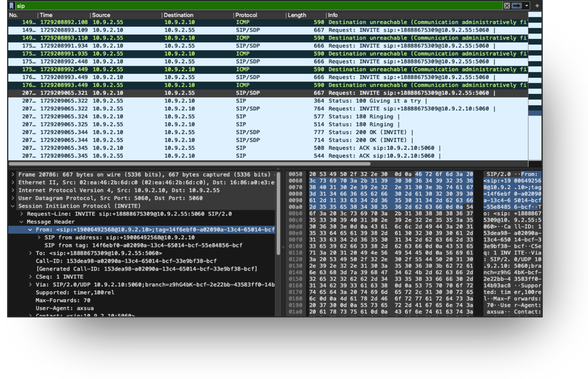Click ASCII text 'ted: tim er,100re' in bytes pane
Screen dimensions: 588x379
(512, 292)
